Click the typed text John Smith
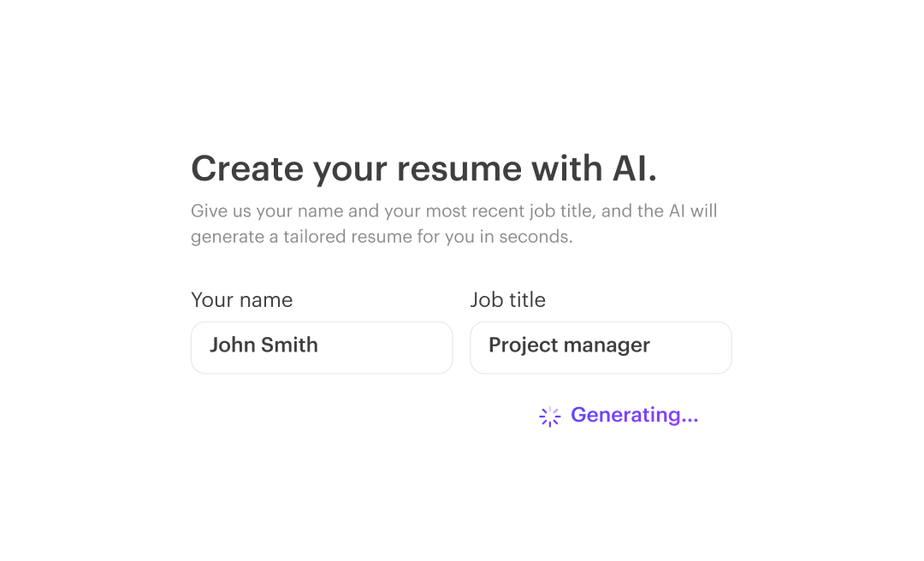The height and width of the screenshot is (561, 924). 264,345
